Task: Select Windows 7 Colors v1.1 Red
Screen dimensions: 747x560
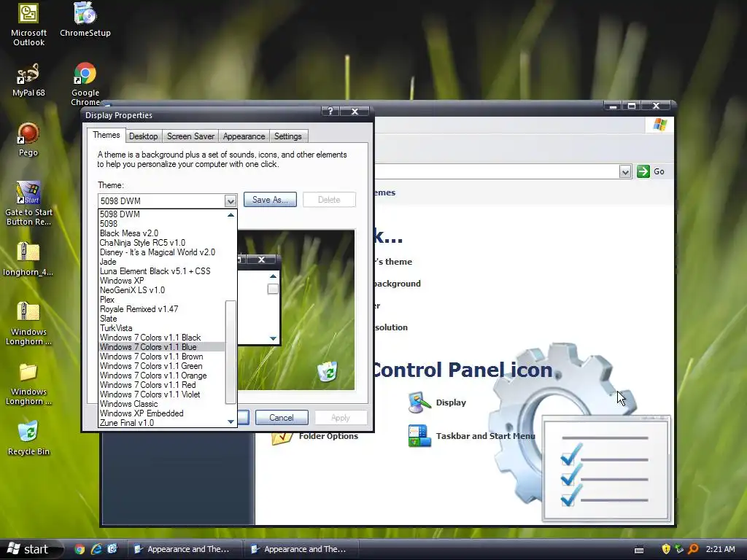Action: coord(162,385)
